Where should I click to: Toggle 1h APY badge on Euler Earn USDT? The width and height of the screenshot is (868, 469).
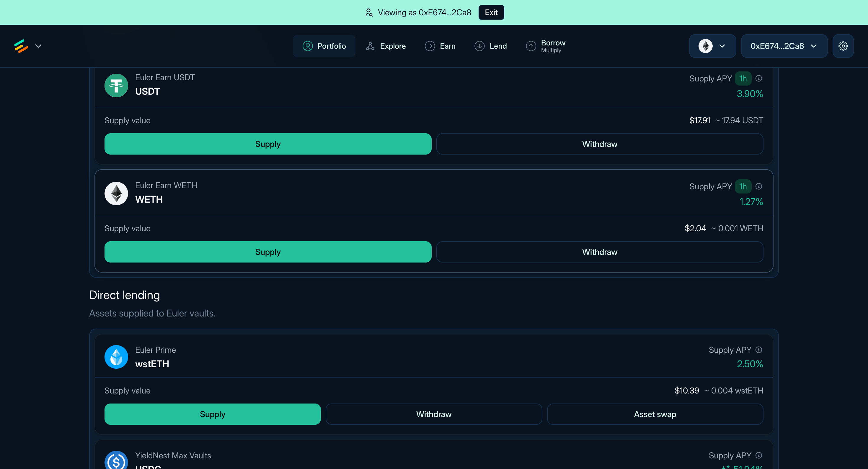coord(743,79)
